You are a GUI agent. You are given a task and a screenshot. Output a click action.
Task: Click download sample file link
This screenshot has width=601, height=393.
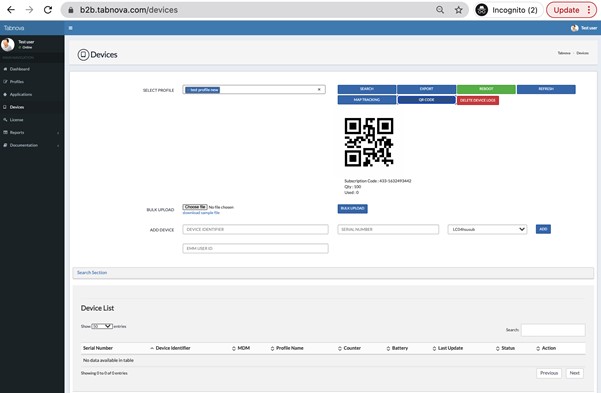[201, 213]
